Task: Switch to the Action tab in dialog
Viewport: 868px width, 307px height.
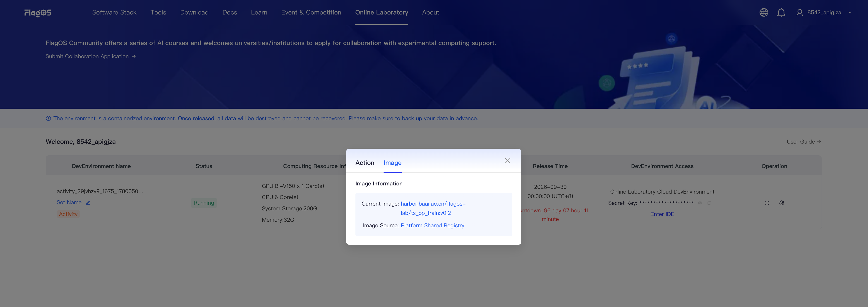Action: pos(364,163)
